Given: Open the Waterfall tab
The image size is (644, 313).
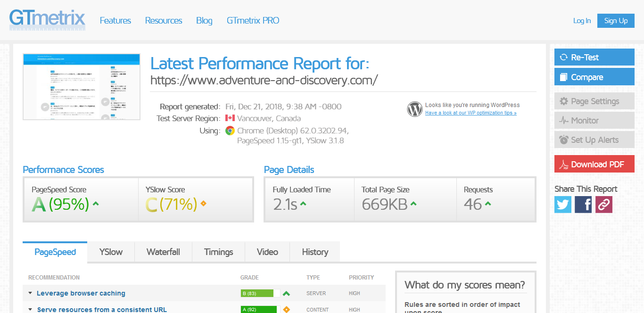Looking at the screenshot, I should click(163, 252).
